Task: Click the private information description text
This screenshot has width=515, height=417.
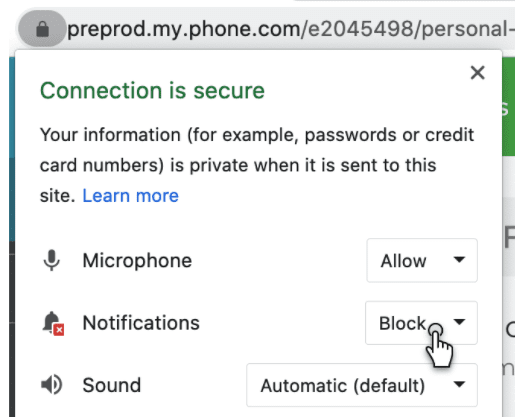Action: (x=257, y=165)
